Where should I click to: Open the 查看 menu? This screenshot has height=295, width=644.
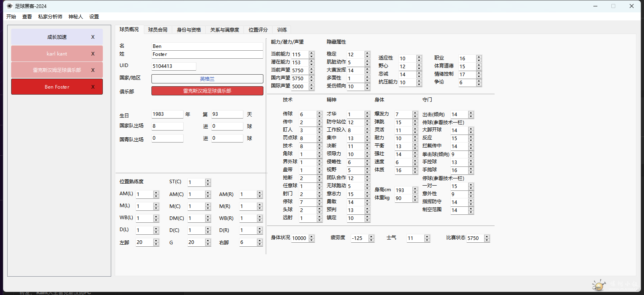(x=27, y=17)
